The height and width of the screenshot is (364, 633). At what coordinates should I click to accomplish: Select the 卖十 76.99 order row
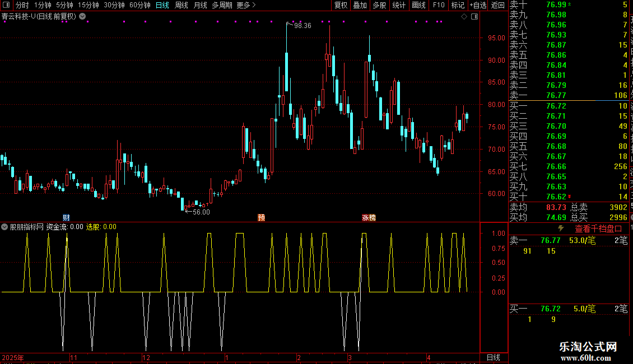[569, 4]
